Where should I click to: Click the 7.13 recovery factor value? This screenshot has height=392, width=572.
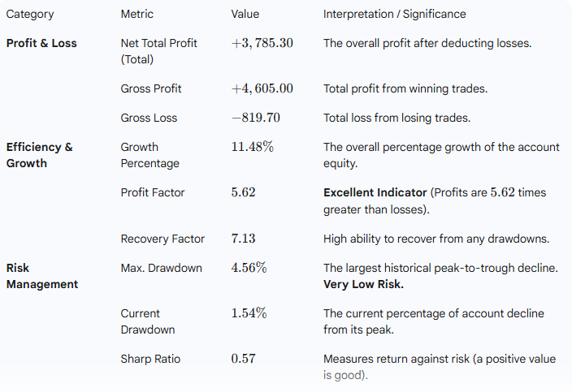pyautogui.click(x=244, y=239)
